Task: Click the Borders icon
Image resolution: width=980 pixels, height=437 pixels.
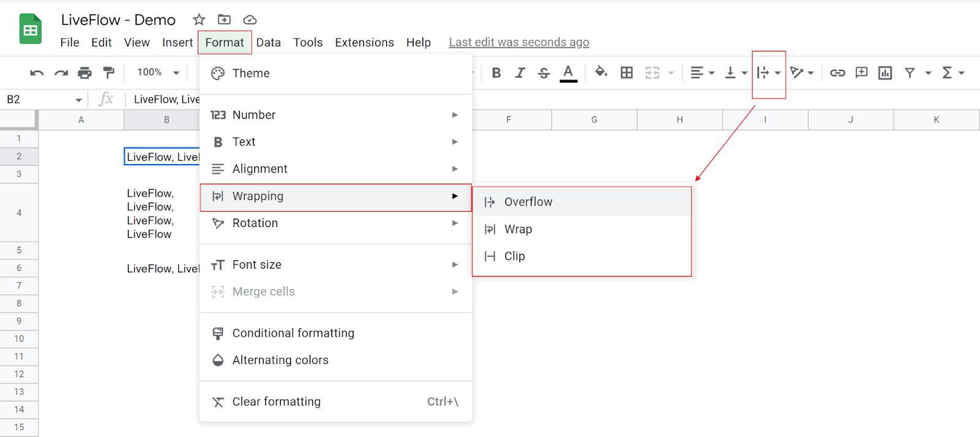Action: click(x=627, y=73)
